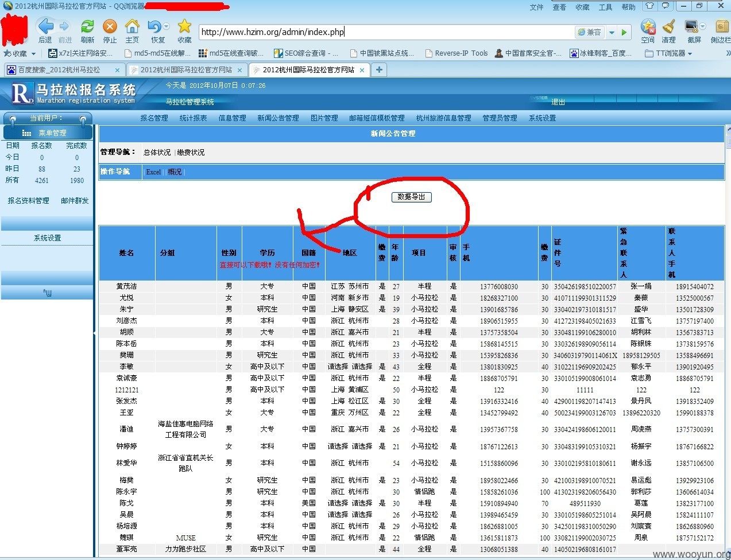Open the 工具 menu
The height and width of the screenshot is (560, 731).
(605, 7)
